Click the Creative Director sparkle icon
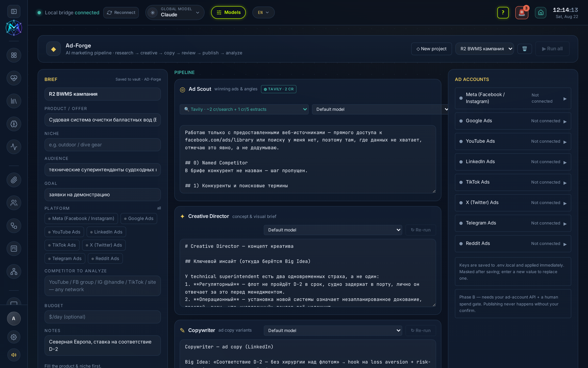Screen dimensions: 588x368 tap(182, 216)
